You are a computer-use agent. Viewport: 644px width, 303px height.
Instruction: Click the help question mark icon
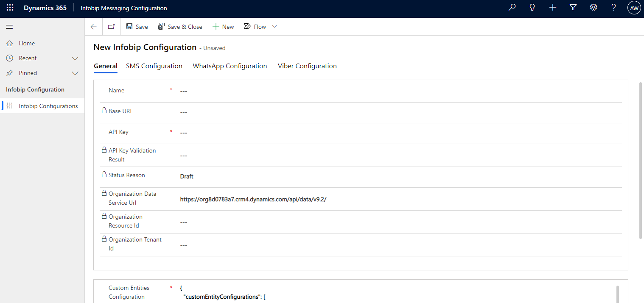[613, 8]
